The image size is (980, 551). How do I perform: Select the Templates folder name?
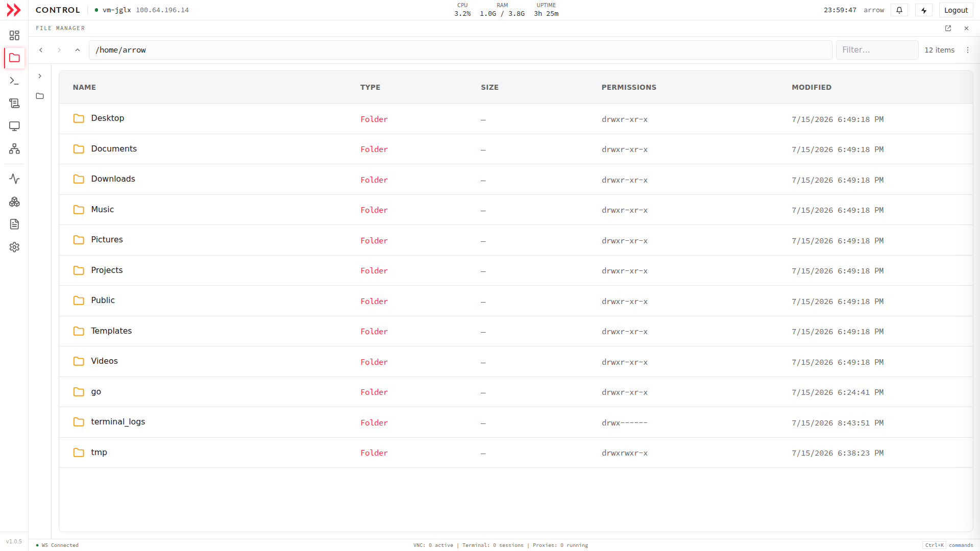point(111,331)
